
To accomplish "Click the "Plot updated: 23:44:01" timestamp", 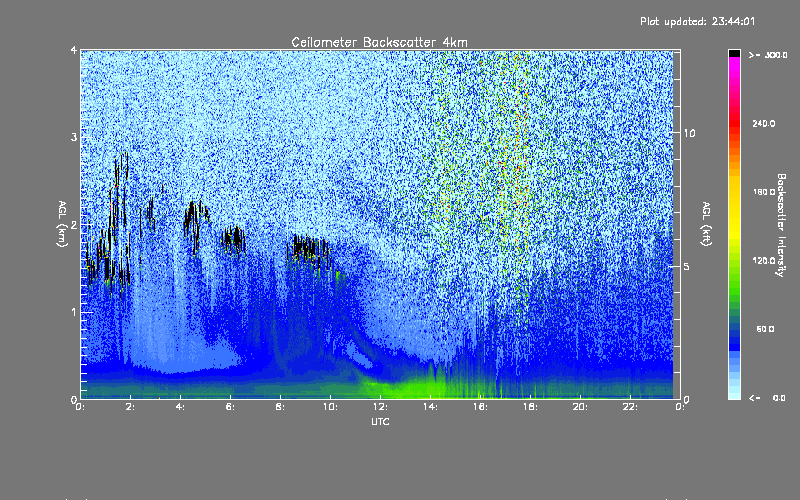I will 697,21.
